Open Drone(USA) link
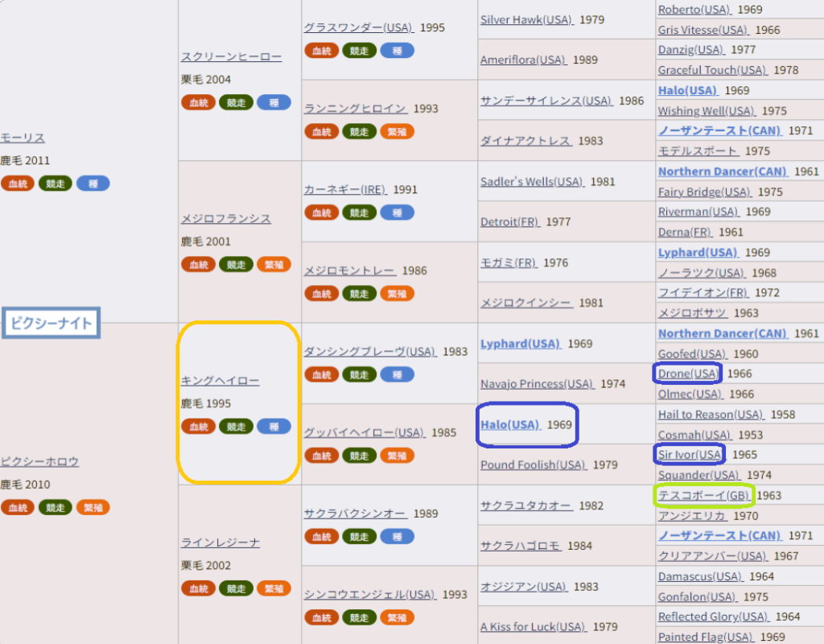This screenshot has width=824, height=644. (x=688, y=374)
